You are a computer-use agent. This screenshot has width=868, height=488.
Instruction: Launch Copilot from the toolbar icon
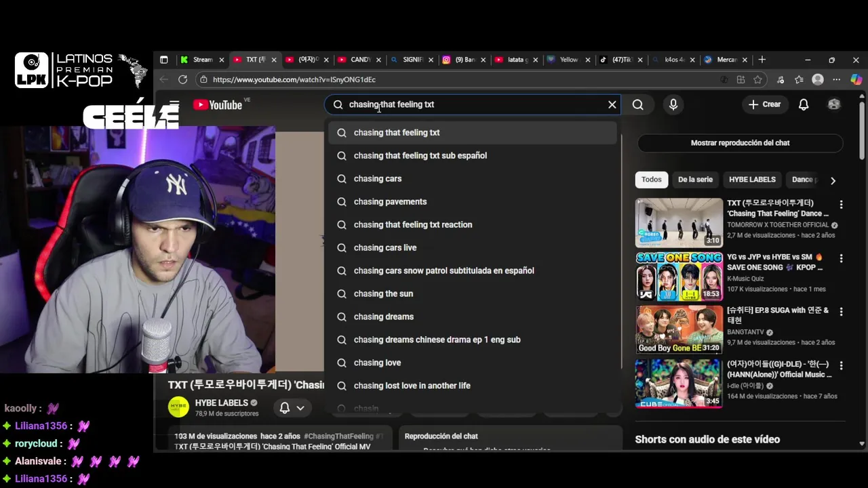pyautogui.click(x=856, y=79)
